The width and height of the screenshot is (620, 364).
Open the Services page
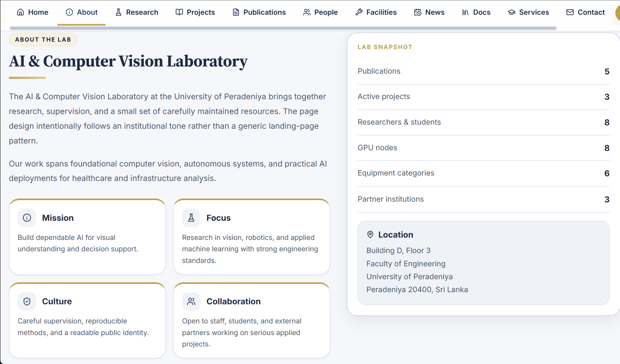529,12
